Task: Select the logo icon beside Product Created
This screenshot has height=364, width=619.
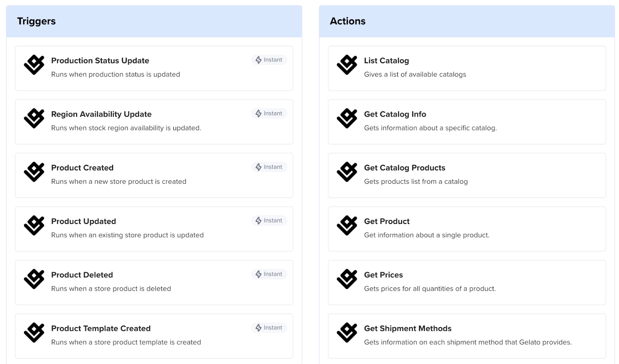Action: [x=34, y=172]
